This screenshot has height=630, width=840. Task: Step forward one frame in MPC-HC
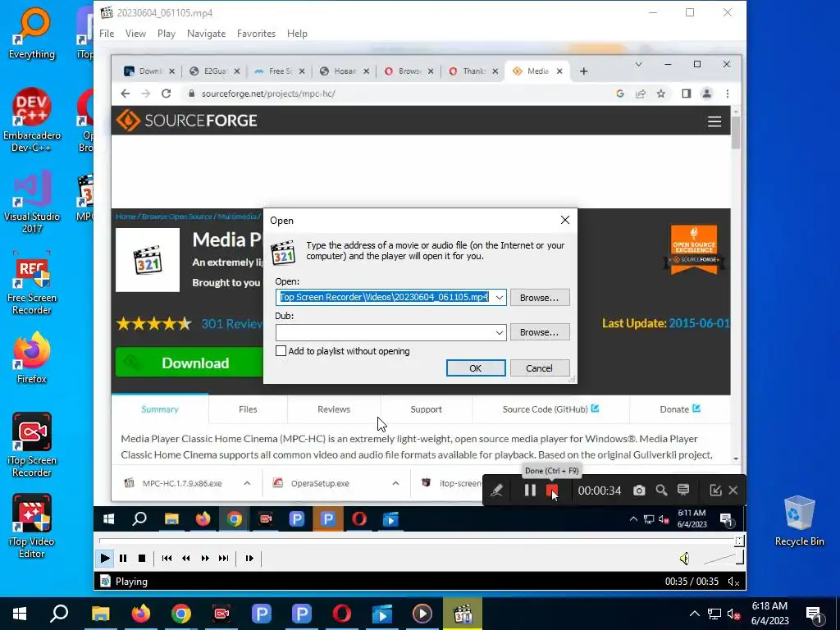pos(249,558)
